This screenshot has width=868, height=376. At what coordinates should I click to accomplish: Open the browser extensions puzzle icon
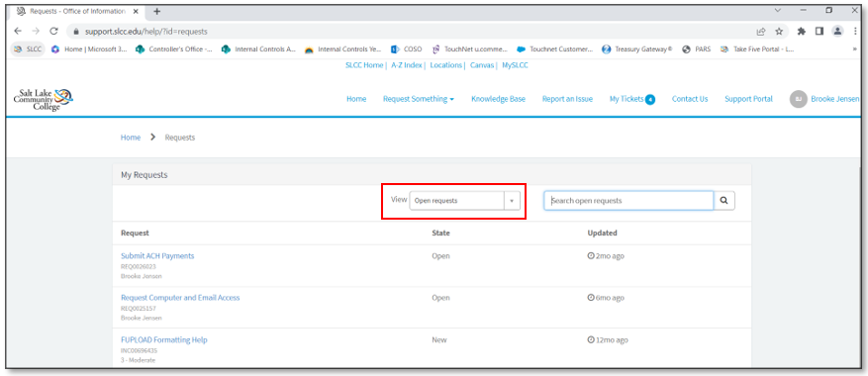point(801,32)
